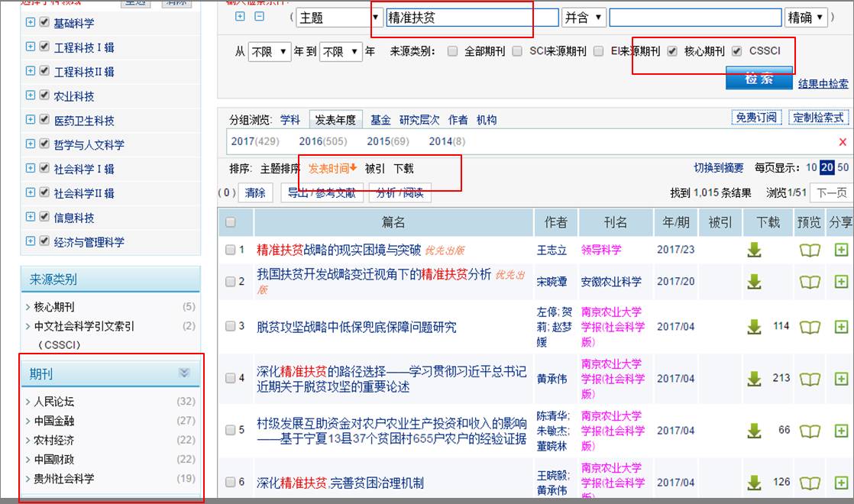854x504 pixels.
Task: Sort results by 发表时间
Action: click(x=332, y=169)
